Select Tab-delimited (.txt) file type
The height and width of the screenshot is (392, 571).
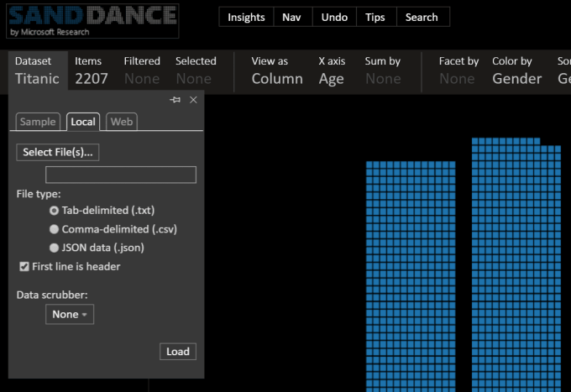tap(54, 211)
